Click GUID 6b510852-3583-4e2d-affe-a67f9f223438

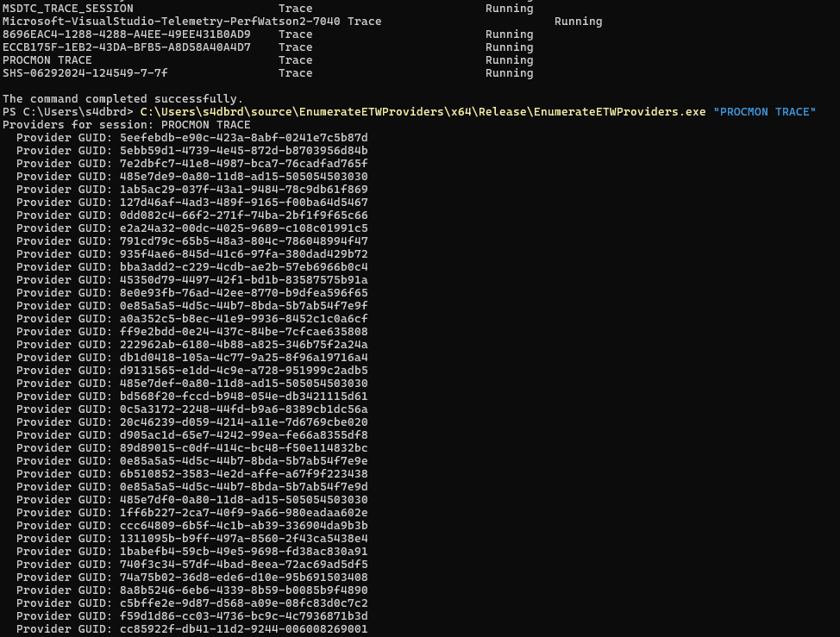244,474
